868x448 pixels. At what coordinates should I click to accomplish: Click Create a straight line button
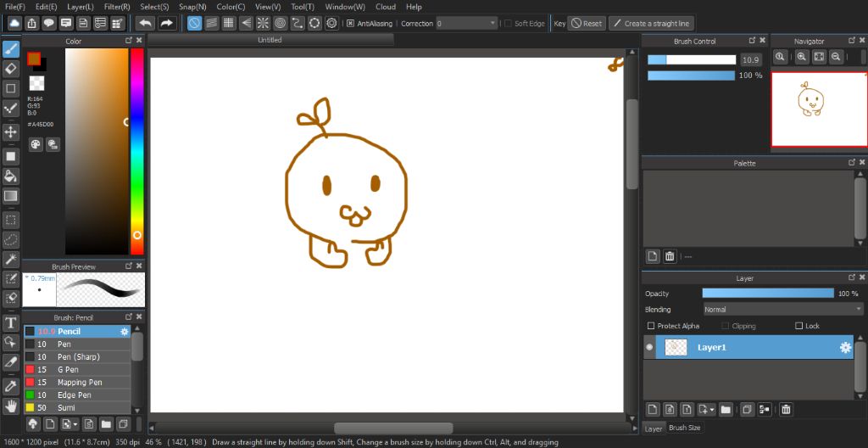651,23
